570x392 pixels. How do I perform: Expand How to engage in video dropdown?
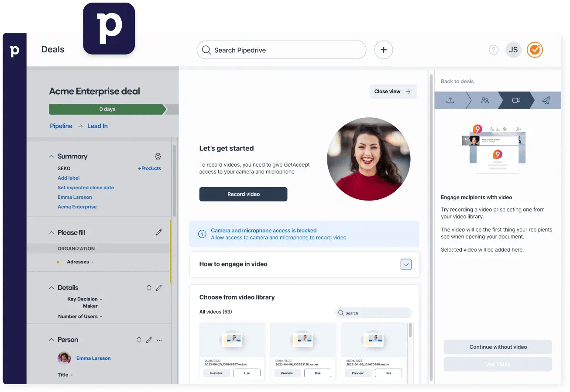tap(406, 264)
